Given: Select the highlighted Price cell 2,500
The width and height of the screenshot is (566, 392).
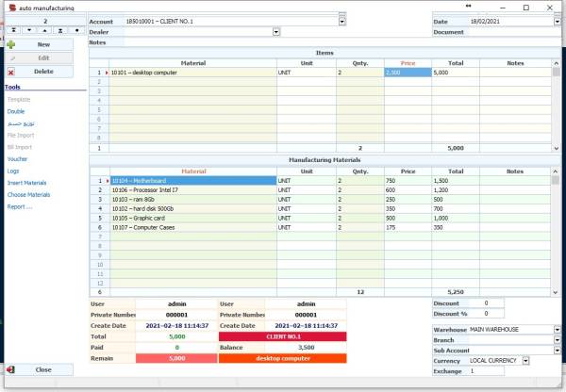Looking at the screenshot, I should point(408,73).
